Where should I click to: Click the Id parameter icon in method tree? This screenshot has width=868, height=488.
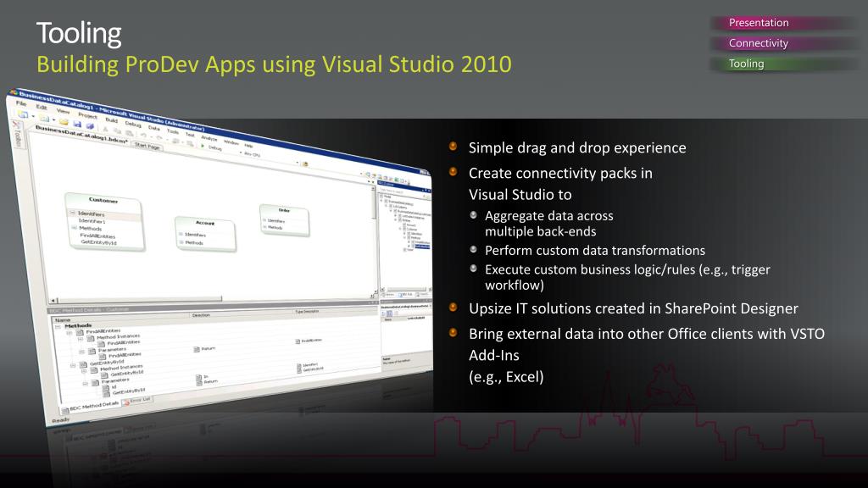click(x=106, y=387)
